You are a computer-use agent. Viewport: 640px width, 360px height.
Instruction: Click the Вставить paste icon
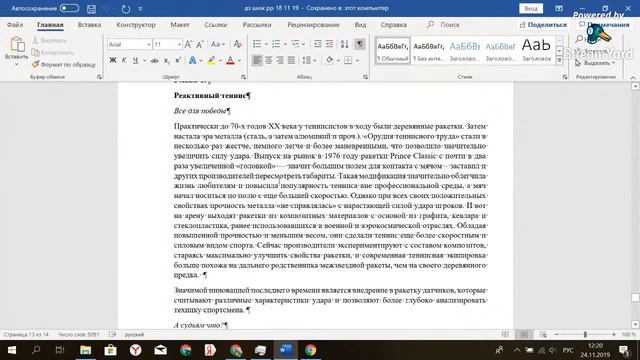click(x=17, y=44)
